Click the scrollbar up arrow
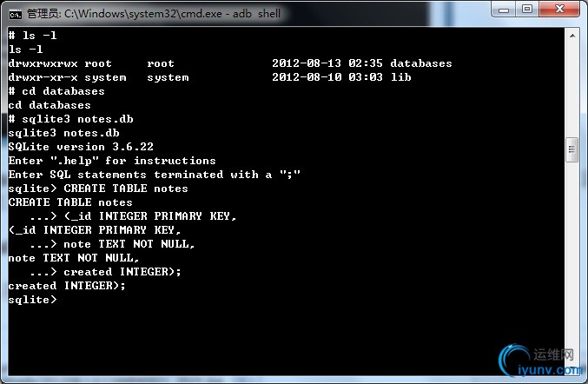Image resolution: width=588 pixels, height=384 pixels. [x=572, y=36]
